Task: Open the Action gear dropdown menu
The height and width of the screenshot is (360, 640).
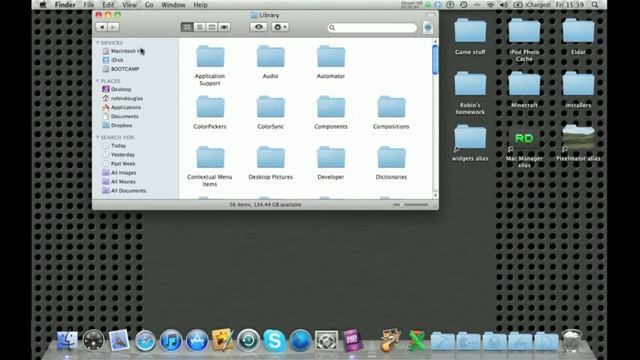Action: pyautogui.click(x=280, y=27)
